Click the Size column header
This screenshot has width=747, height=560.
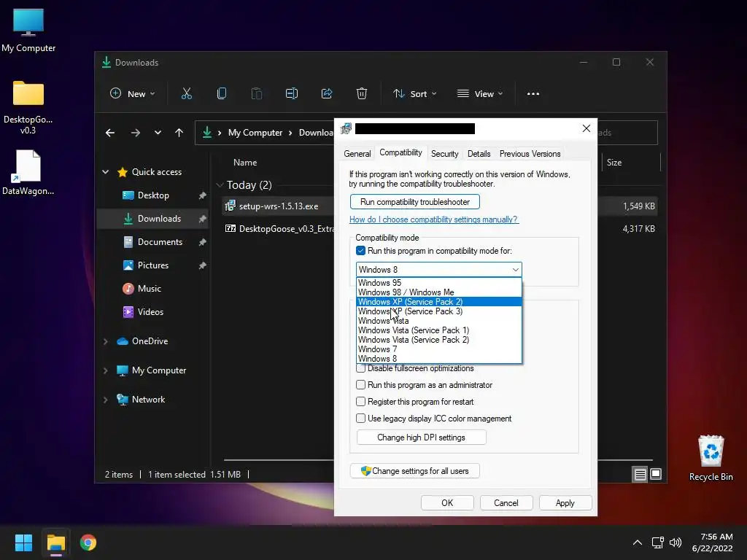[x=614, y=163]
